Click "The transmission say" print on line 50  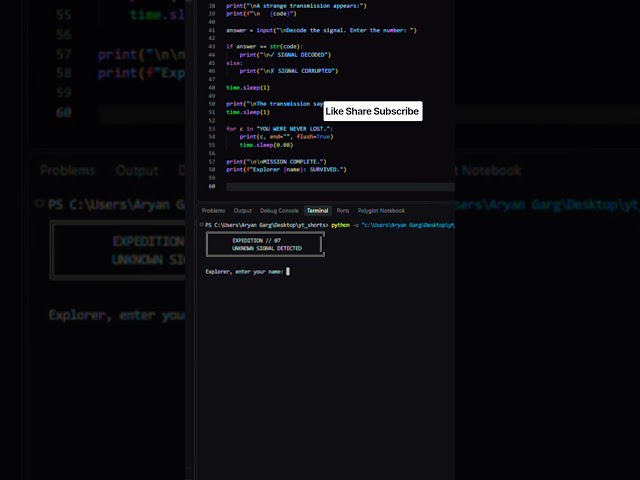click(x=275, y=104)
